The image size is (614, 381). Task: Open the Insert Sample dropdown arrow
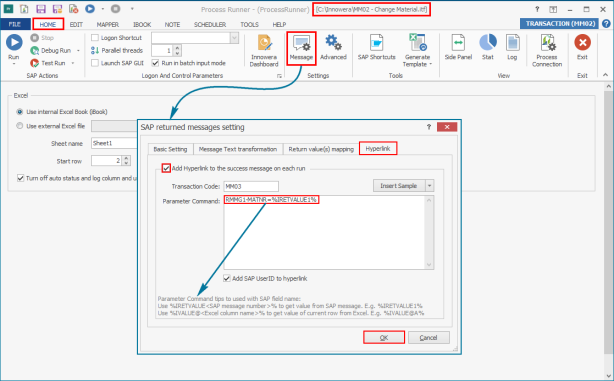(x=430, y=186)
